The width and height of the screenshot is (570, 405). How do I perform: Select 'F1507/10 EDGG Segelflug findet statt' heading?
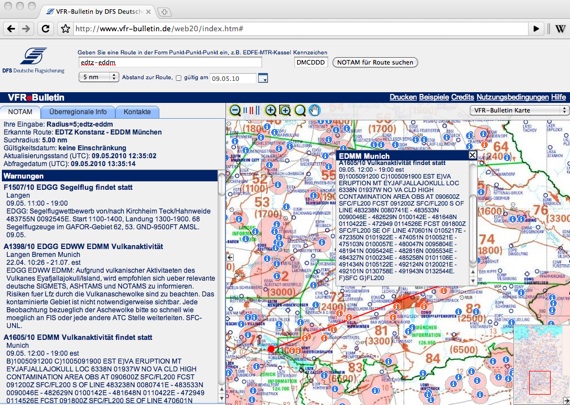[68, 187]
